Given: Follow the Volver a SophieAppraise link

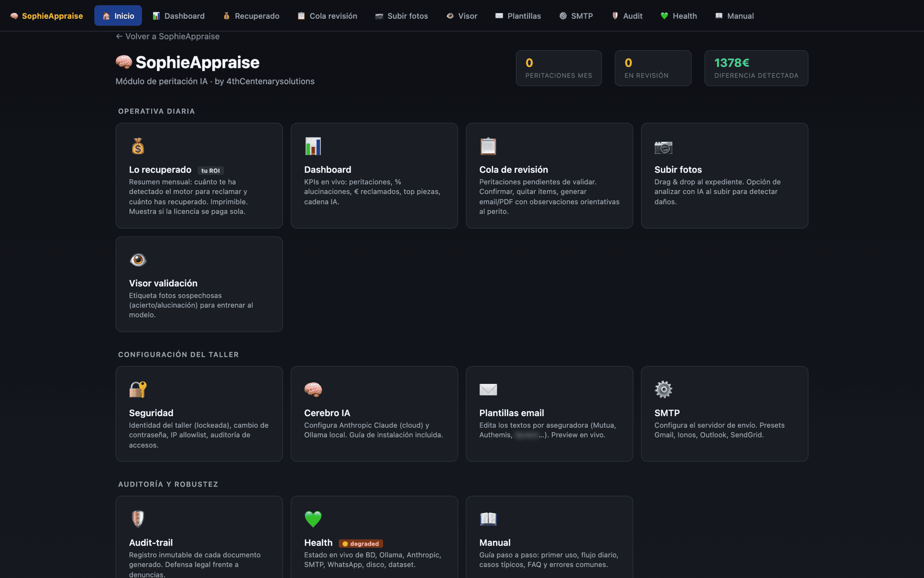Looking at the screenshot, I should [x=167, y=36].
